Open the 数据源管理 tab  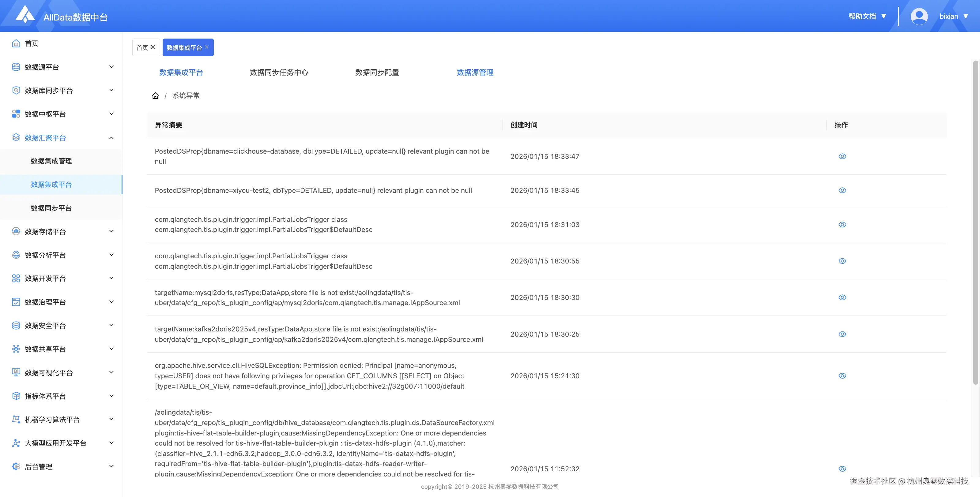coord(475,72)
